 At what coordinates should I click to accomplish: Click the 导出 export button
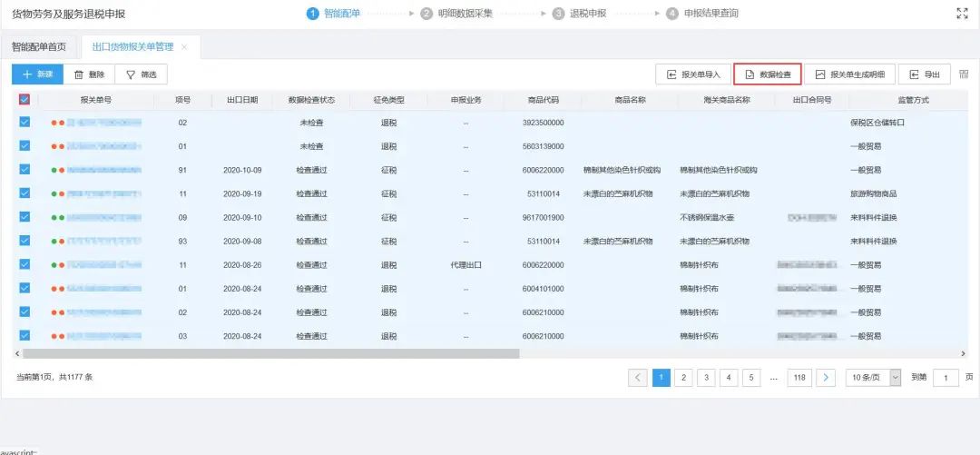925,74
